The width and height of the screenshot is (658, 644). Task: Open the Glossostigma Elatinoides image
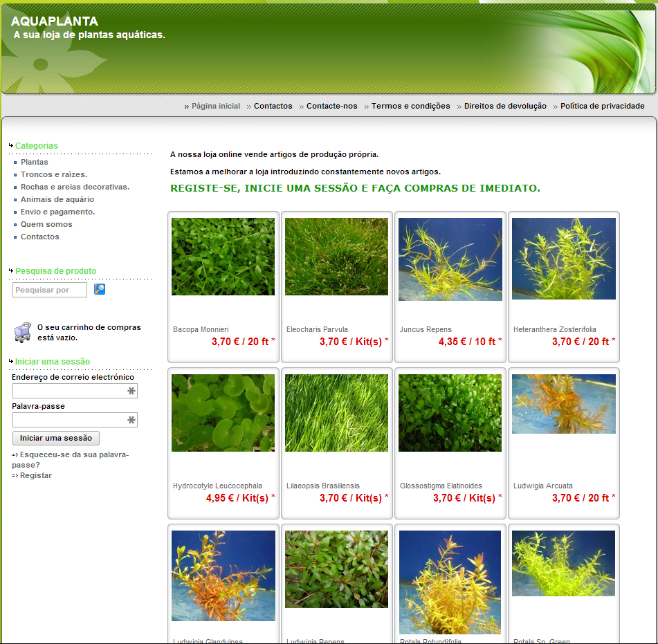coord(450,413)
